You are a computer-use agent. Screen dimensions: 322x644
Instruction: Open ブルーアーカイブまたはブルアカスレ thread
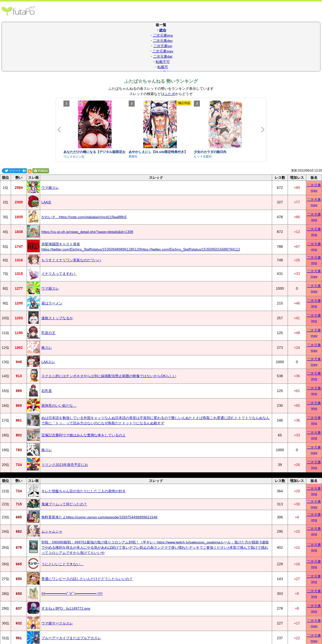(71, 638)
